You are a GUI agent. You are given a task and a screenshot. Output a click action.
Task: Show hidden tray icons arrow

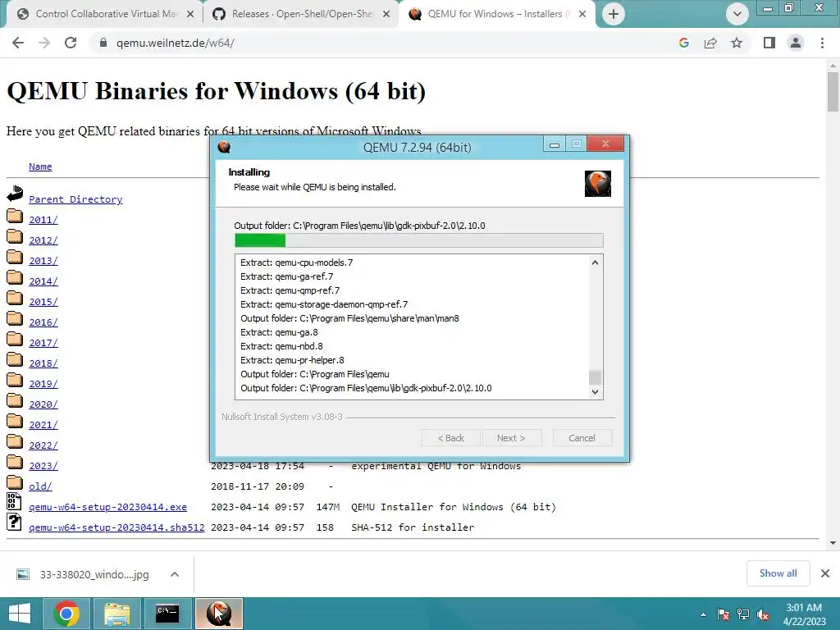click(x=703, y=614)
